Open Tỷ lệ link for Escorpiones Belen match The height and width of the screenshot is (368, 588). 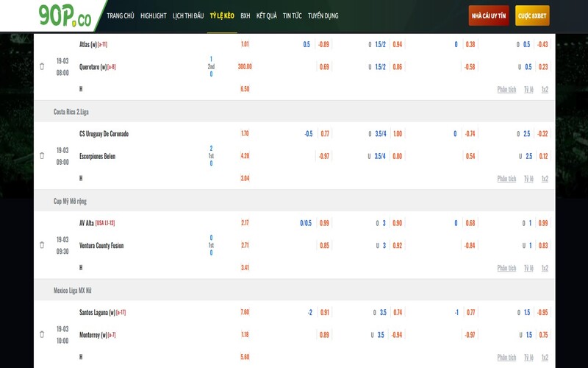point(528,179)
